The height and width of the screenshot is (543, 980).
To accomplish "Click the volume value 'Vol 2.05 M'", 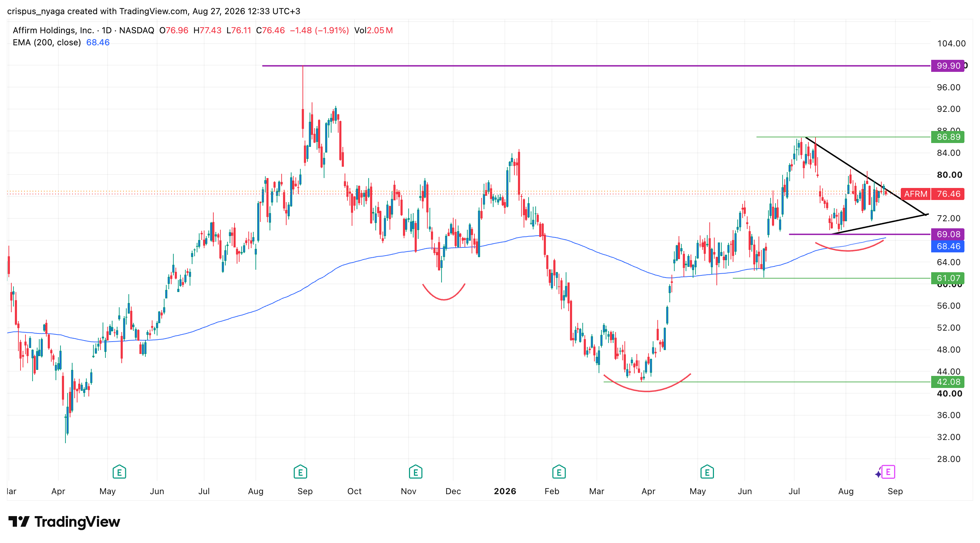I will pos(374,30).
